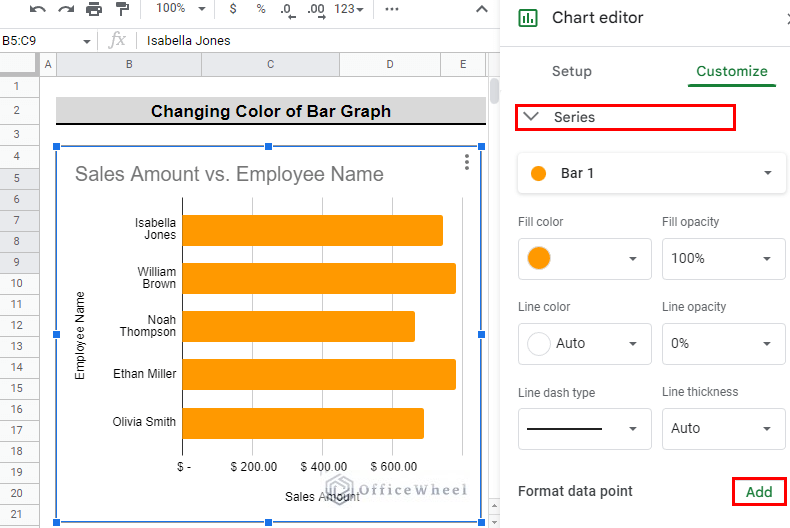Open the name box dropdown arrow
790x528 pixels.
(x=87, y=41)
